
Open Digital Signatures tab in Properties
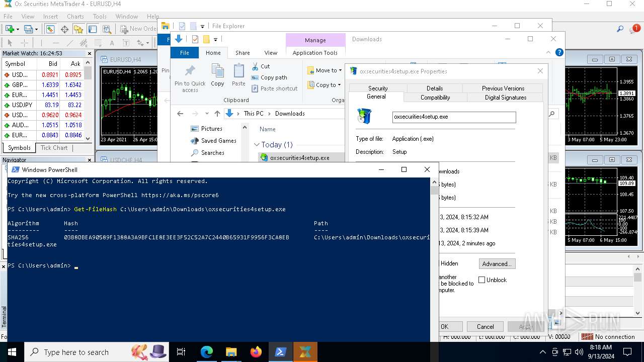pos(506,98)
